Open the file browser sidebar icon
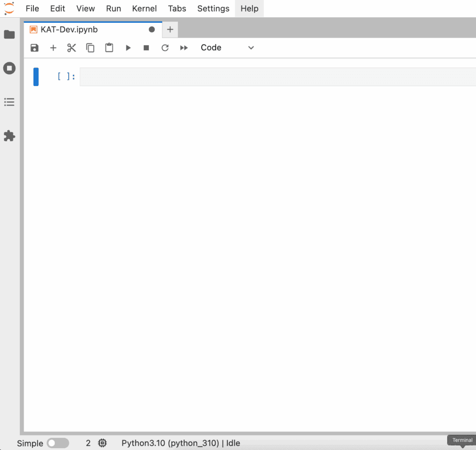476x450 pixels. pos(9,35)
